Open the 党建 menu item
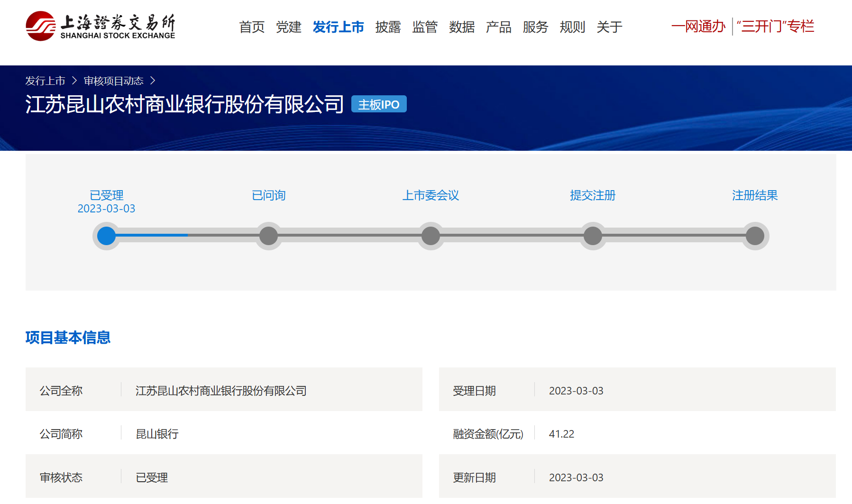The height and width of the screenshot is (504, 852). [x=289, y=27]
